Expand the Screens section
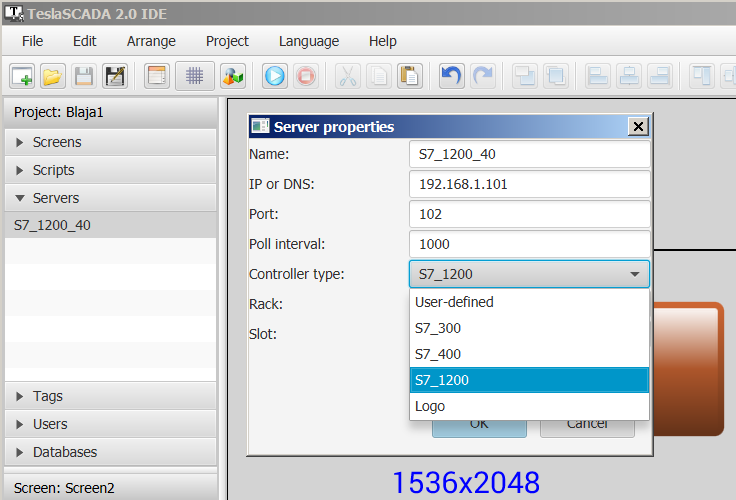The width and height of the screenshot is (736, 500). pos(111,142)
